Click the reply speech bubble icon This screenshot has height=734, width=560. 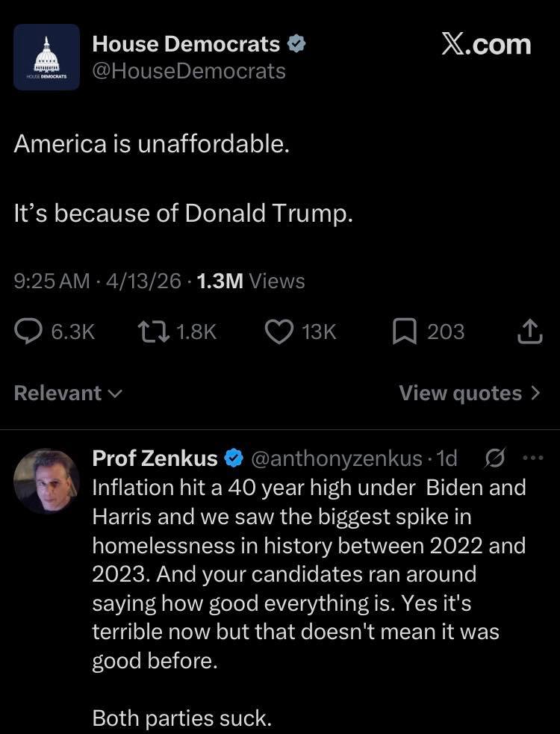tap(29, 331)
